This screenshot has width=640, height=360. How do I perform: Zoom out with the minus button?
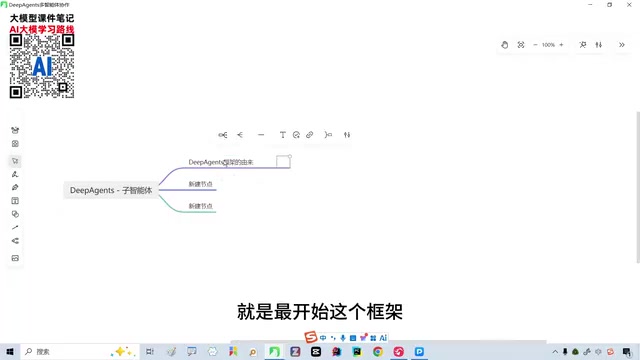535,45
